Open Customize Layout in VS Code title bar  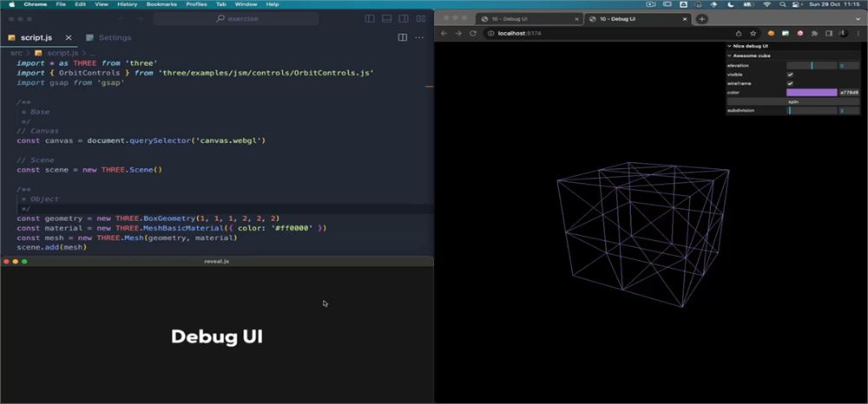tap(421, 19)
